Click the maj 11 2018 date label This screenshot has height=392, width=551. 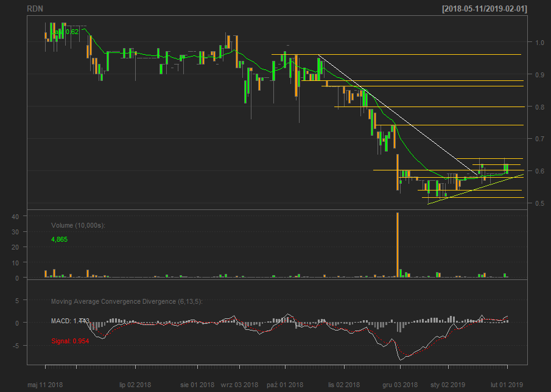[45, 385]
